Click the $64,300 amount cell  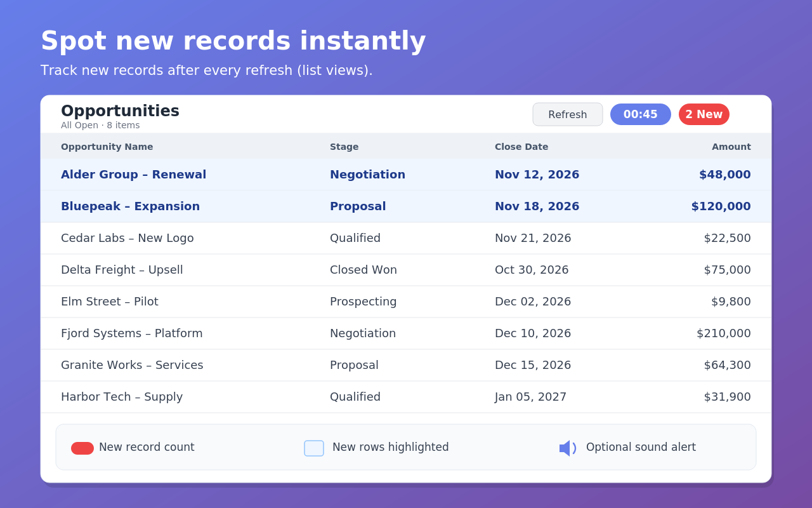(728, 365)
